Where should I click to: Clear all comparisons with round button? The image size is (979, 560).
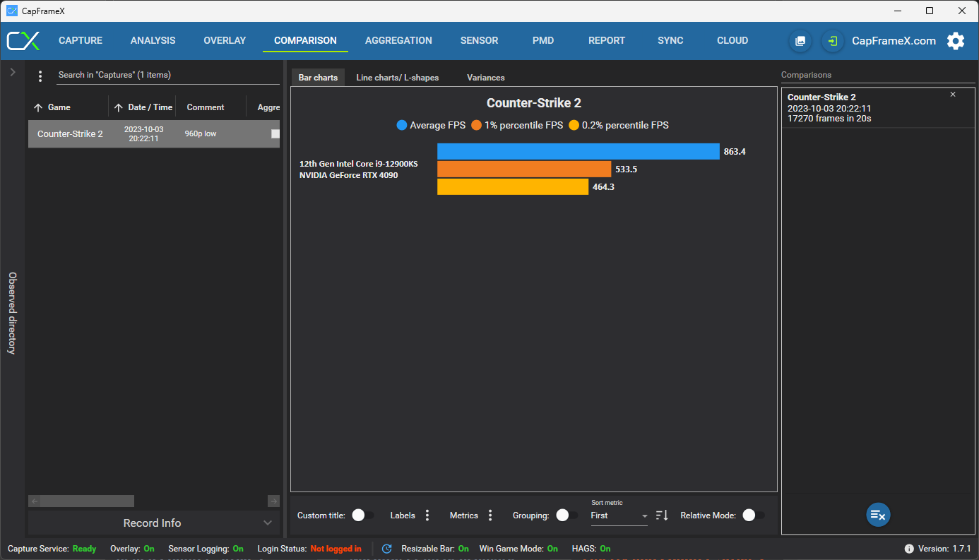878,515
